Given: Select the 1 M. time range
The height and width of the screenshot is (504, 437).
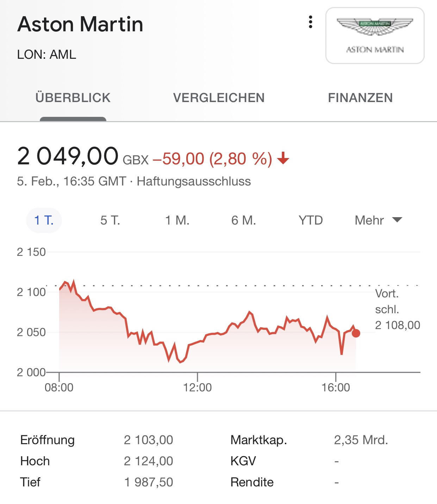Looking at the screenshot, I should pyautogui.click(x=177, y=220).
